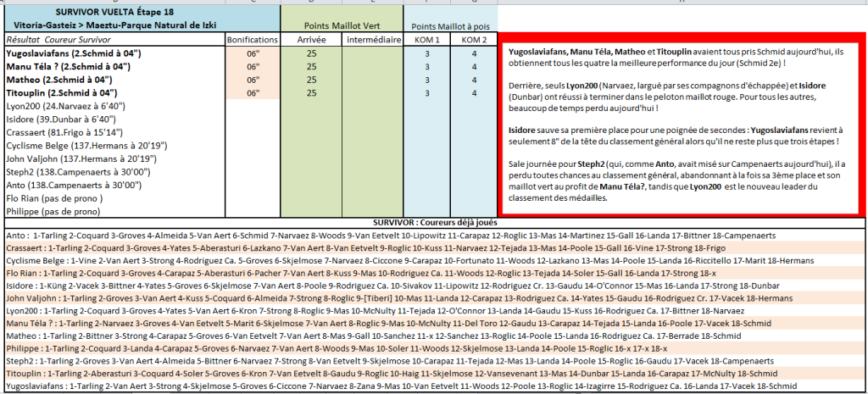The image size is (868, 394).
Task: Select the 'SURVIVOR : Coureurs déjà joués' header
Action: pyautogui.click(x=434, y=221)
